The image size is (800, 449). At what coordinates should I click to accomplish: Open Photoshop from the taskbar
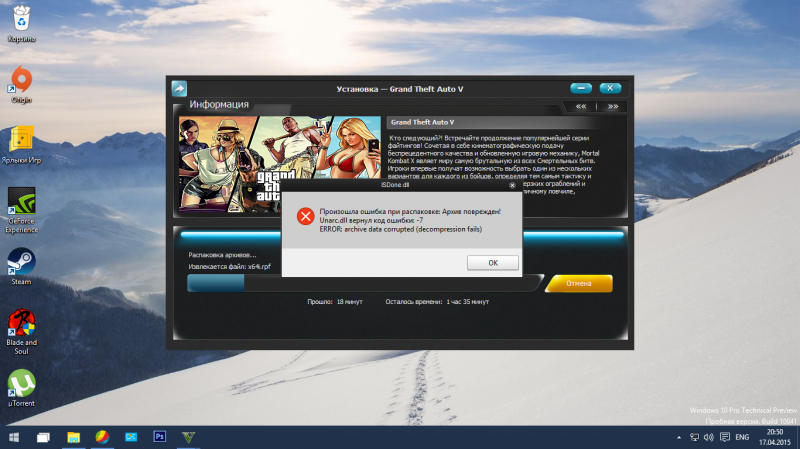pyautogui.click(x=160, y=437)
